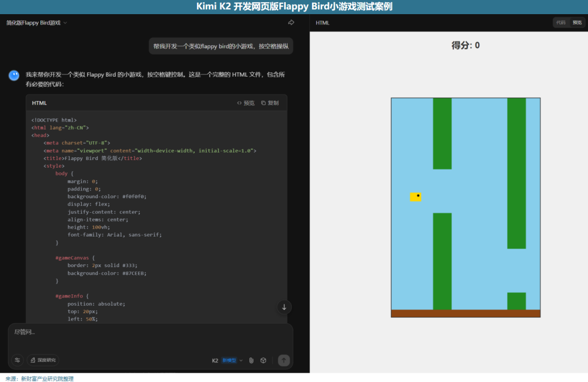This screenshot has height=382, width=588.
Task: Click the send arrow button
Action: point(284,360)
